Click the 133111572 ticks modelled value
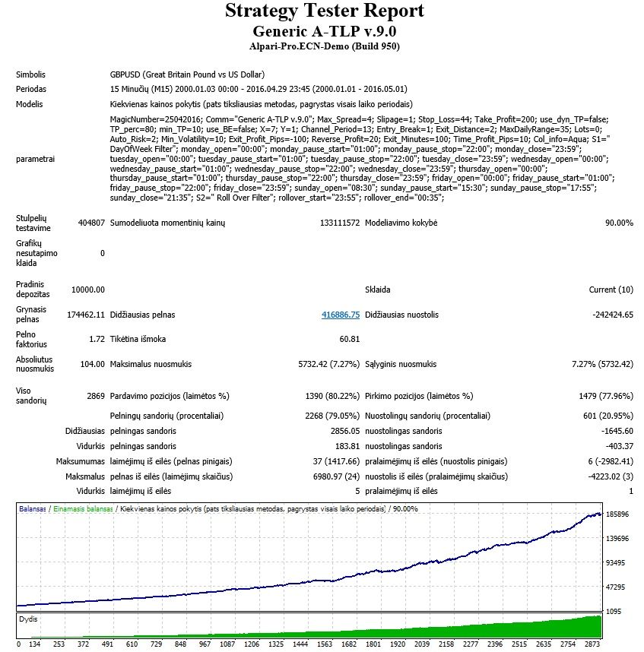644x652 pixels. 339,223
